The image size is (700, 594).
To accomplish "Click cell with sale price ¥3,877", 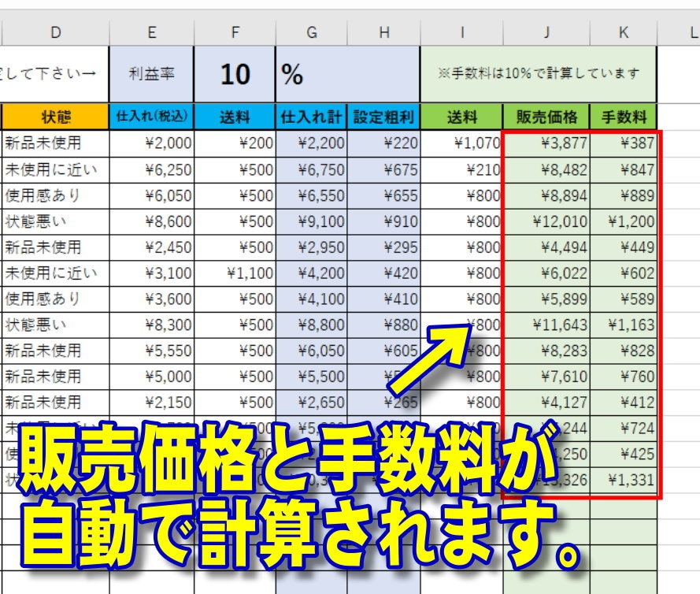I will tap(546, 143).
